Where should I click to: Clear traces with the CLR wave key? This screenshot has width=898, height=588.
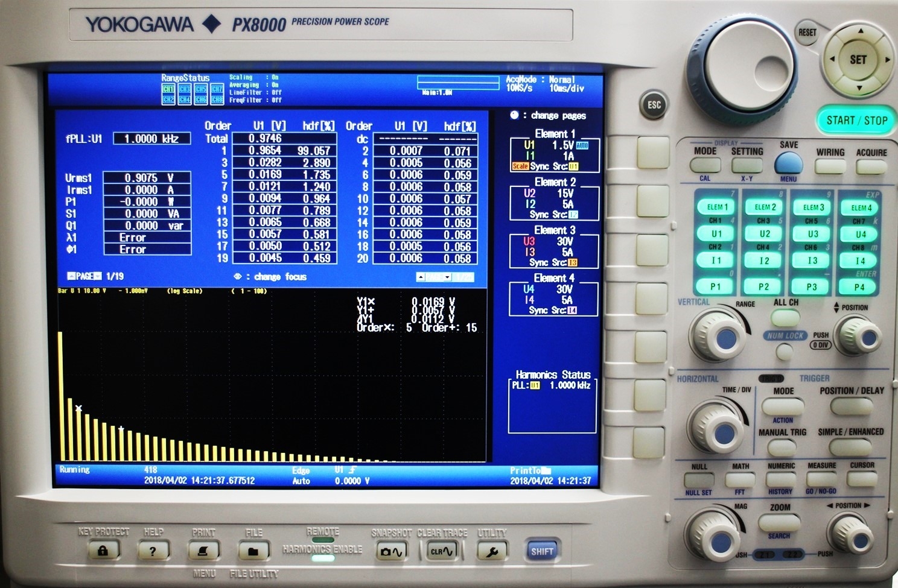pyautogui.click(x=442, y=551)
